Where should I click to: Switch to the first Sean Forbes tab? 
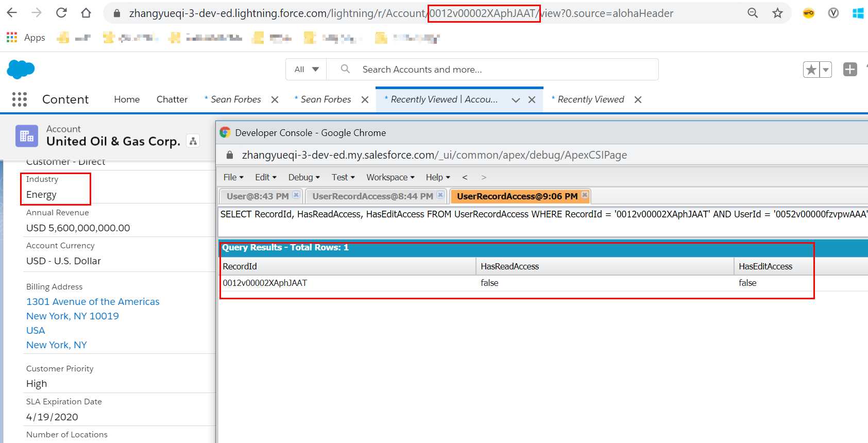[236, 99]
